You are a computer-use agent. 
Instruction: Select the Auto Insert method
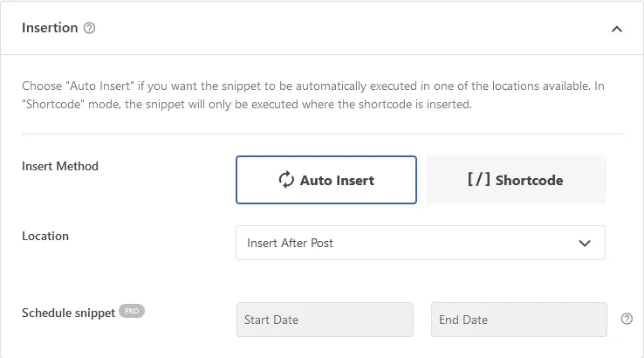pos(326,180)
